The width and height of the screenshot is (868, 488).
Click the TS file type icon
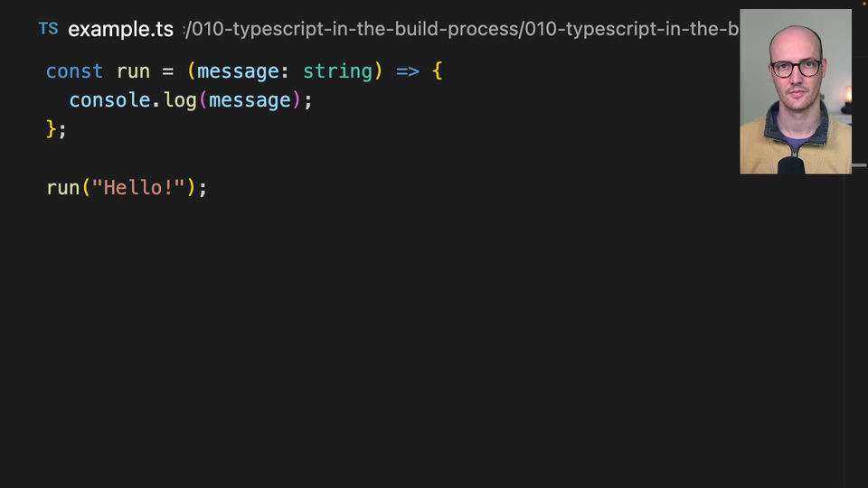pos(48,29)
